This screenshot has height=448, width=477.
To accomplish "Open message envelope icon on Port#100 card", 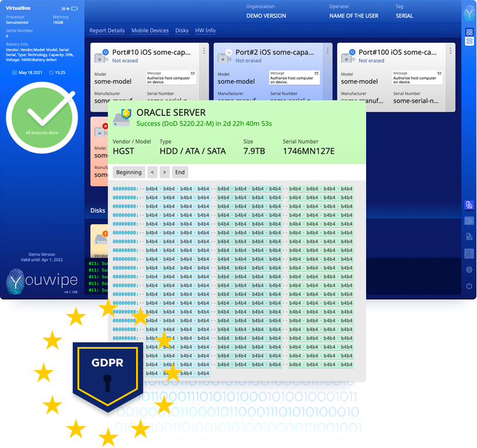I will pos(439,73).
